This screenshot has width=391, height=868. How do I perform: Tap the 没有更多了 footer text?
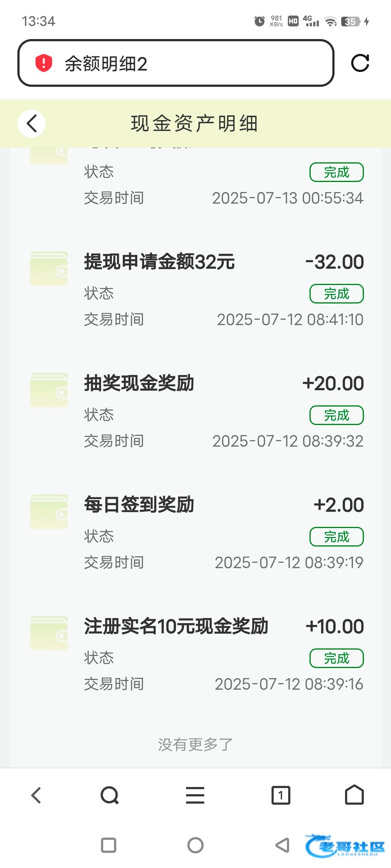(195, 745)
